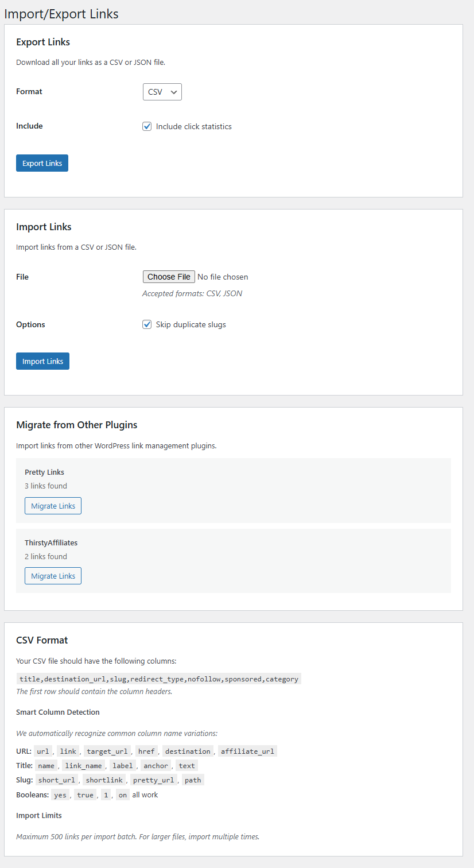This screenshot has width=474, height=868.
Task: Change export format from CSV
Action: point(162,91)
